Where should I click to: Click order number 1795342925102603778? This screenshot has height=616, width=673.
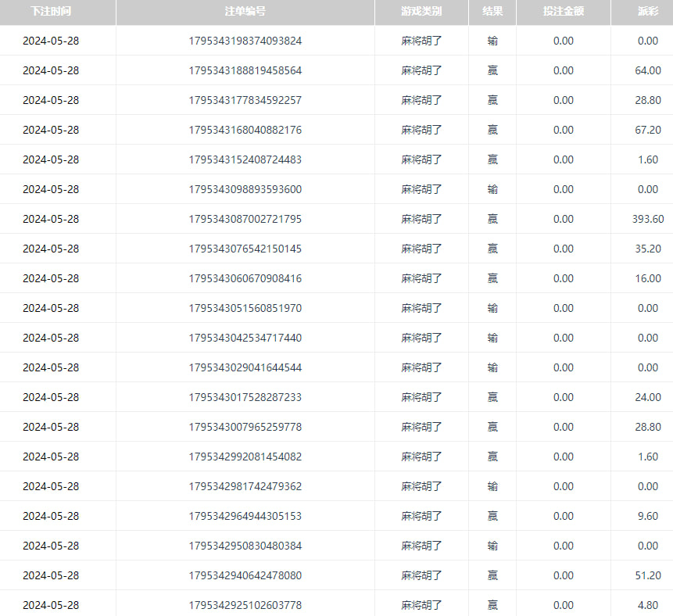pos(245,605)
